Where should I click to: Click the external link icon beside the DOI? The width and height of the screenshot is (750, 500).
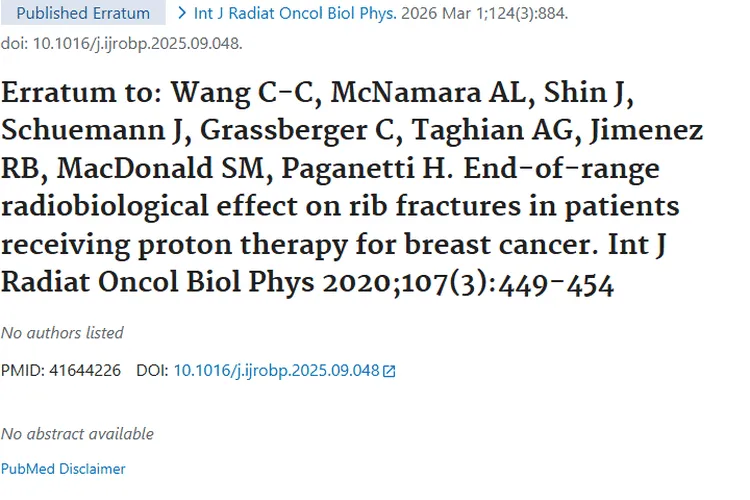click(x=389, y=371)
